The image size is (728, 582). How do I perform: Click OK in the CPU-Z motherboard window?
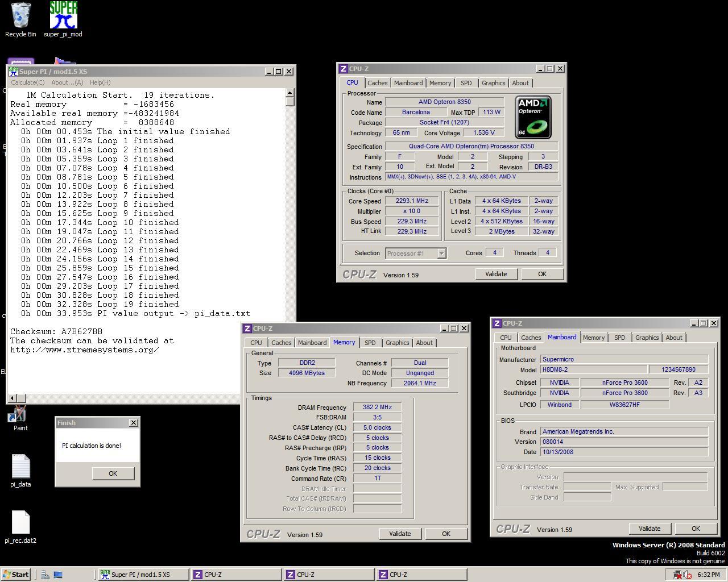696,529
